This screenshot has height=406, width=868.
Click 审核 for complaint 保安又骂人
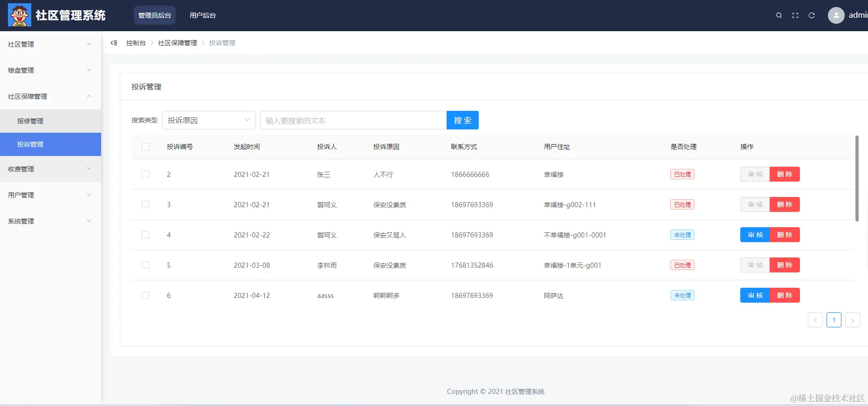click(755, 235)
